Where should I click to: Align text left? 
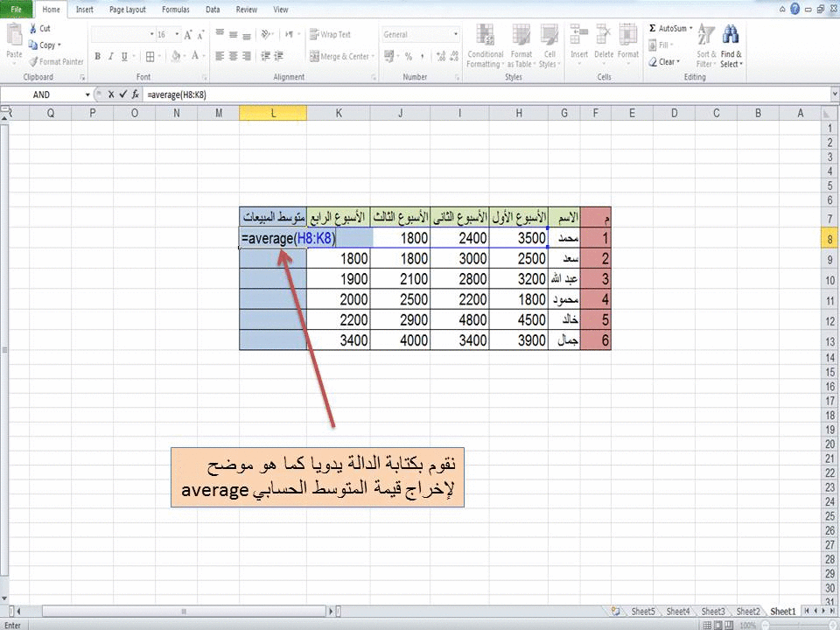pos(220,56)
